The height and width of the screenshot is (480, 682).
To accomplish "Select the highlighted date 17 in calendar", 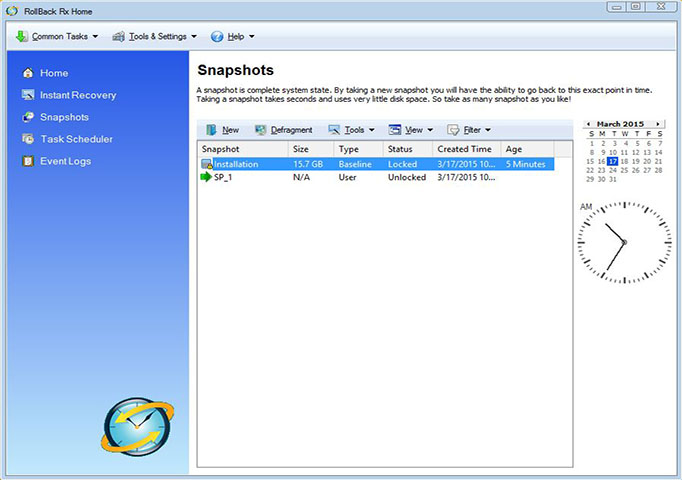I will click(x=613, y=161).
